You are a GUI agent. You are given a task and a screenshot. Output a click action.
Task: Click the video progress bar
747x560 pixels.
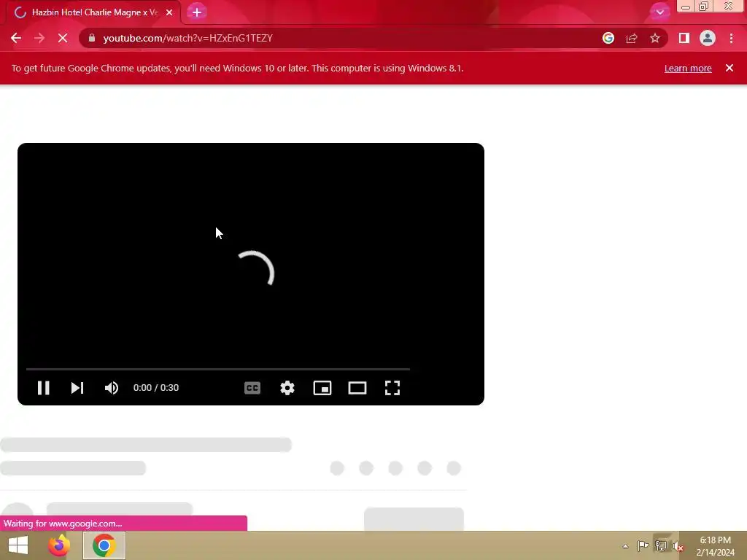(217, 369)
